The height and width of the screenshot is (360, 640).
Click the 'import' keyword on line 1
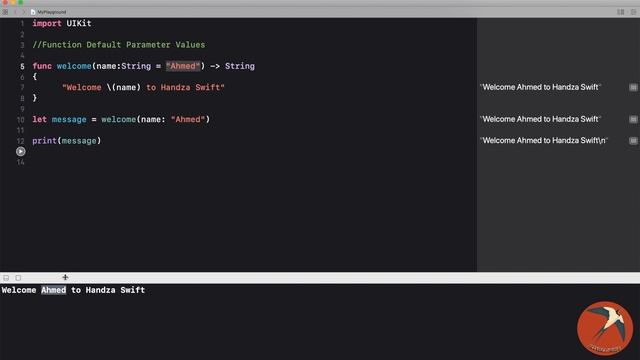coord(47,23)
